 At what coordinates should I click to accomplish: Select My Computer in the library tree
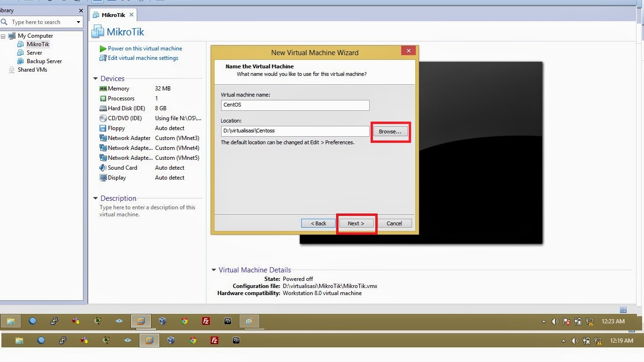35,36
